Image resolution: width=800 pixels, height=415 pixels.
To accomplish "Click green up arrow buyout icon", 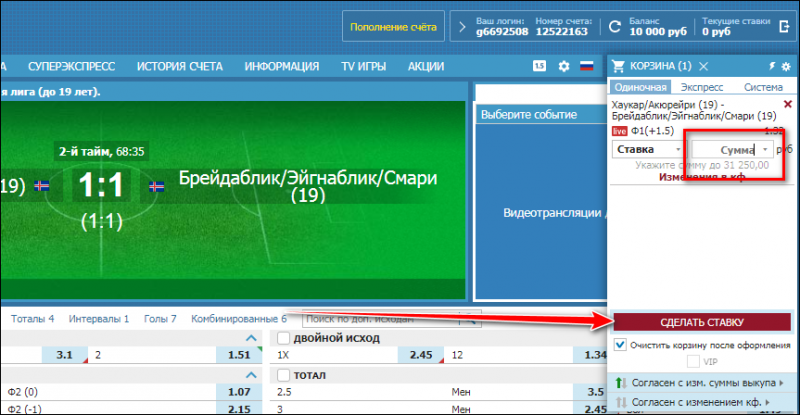I will tap(620, 383).
